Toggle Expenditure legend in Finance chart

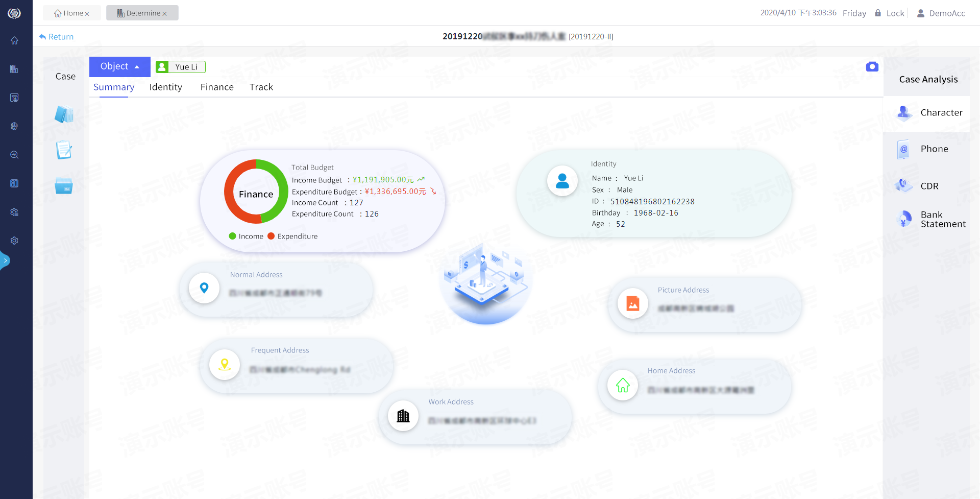pyautogui.click(x=292, y=236)
